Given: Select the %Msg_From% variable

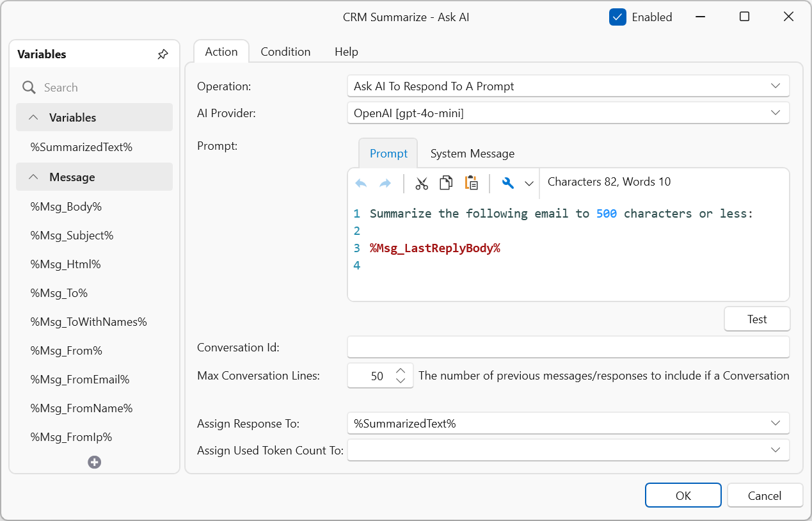Looking at the screenshot, I should [x=66, y=351].
